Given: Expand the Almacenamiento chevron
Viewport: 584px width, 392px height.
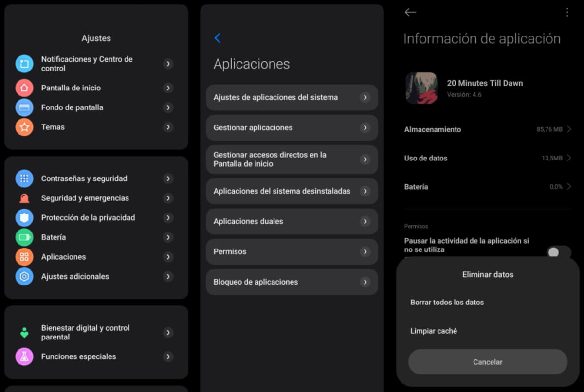Looking at the screenshot, I should (x=569, y=129).
